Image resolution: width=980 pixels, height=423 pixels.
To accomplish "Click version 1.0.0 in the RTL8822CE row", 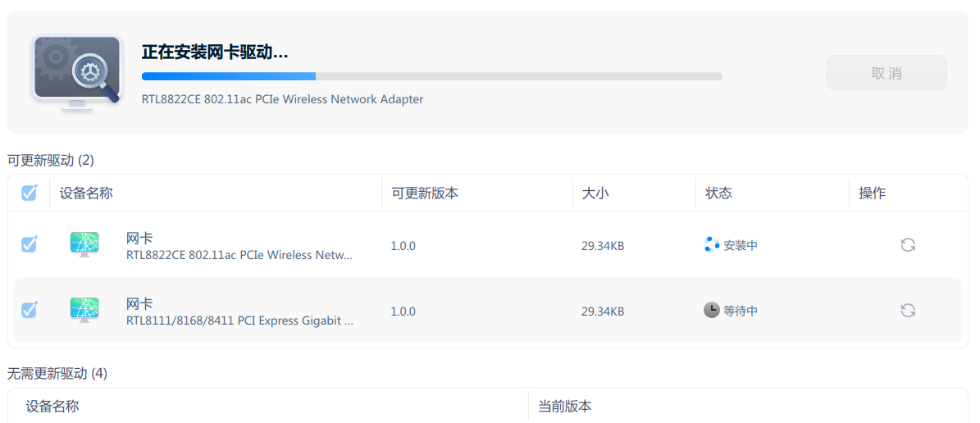I will [403, 246].
